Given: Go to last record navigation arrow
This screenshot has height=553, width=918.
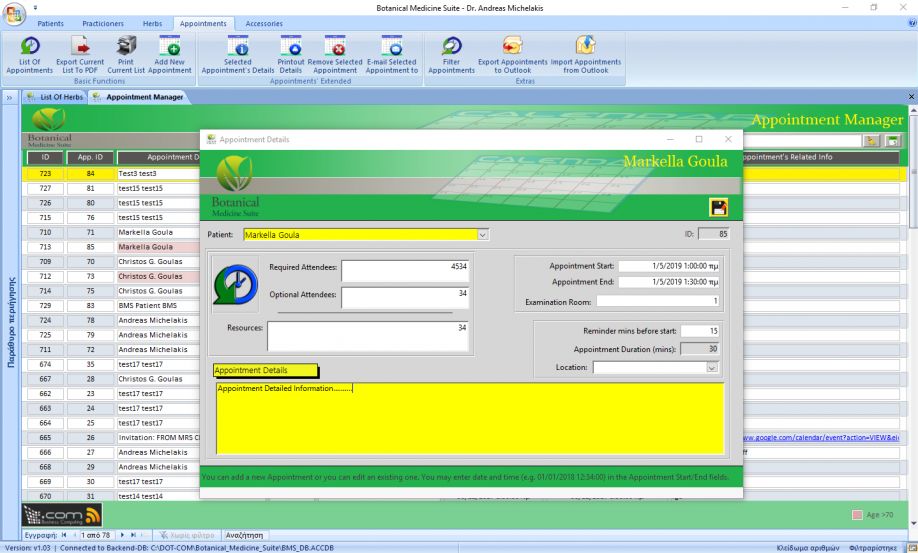Looking at the screenshot, I should click(x=133, y=535).
